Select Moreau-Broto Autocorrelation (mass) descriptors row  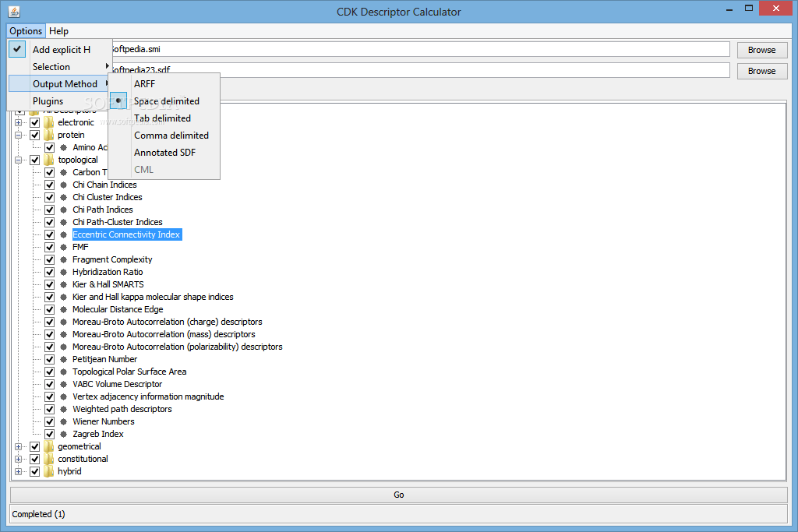point(164,334)
